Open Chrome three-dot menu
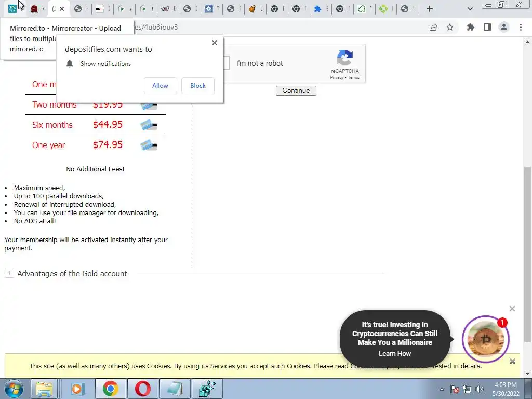Image resolution: width=532 pixels, height=399 pixels. tap(521, 28)
